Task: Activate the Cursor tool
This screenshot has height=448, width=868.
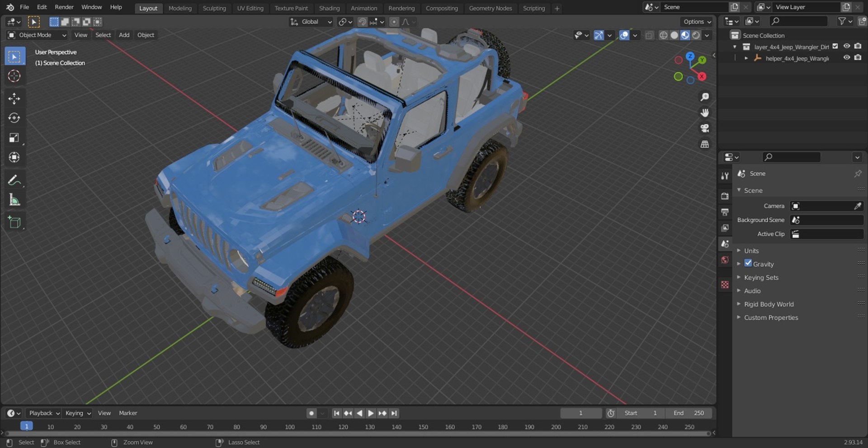Action: pyautogui.click(x=14, y=76)
